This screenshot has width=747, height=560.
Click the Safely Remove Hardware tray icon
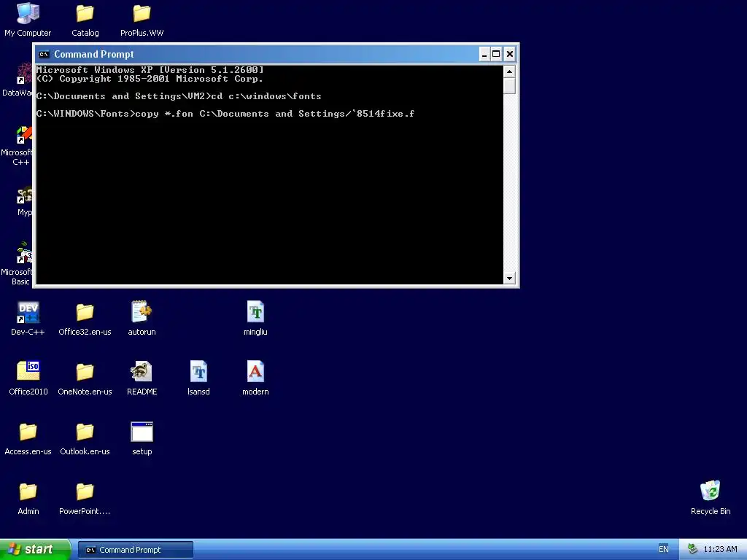[x=692, y=549]
